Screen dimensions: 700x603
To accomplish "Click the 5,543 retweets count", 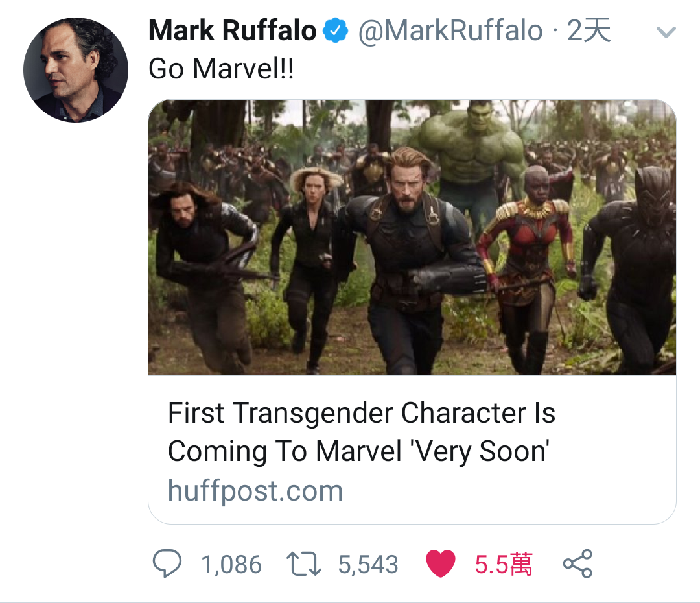I will [x=368, y=564].
